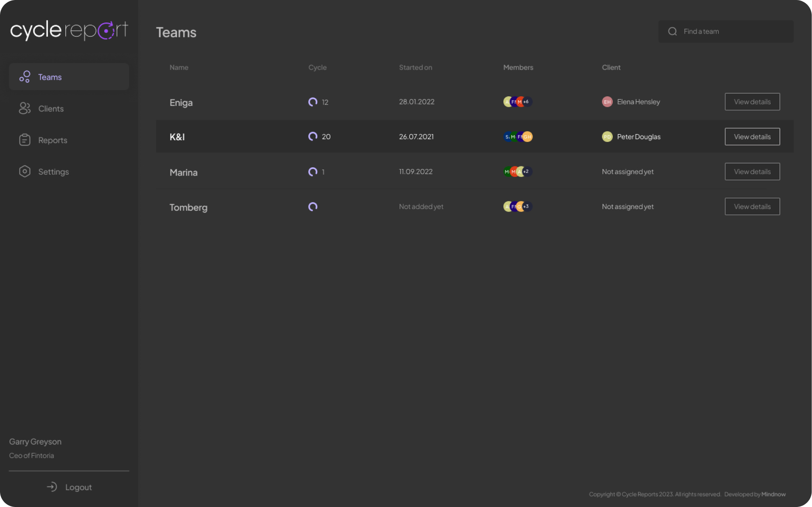The height and width of the screenshot is (507, 812).
Task: Click Elena Hensley's avatar
Action: click(x=607, y=101)
